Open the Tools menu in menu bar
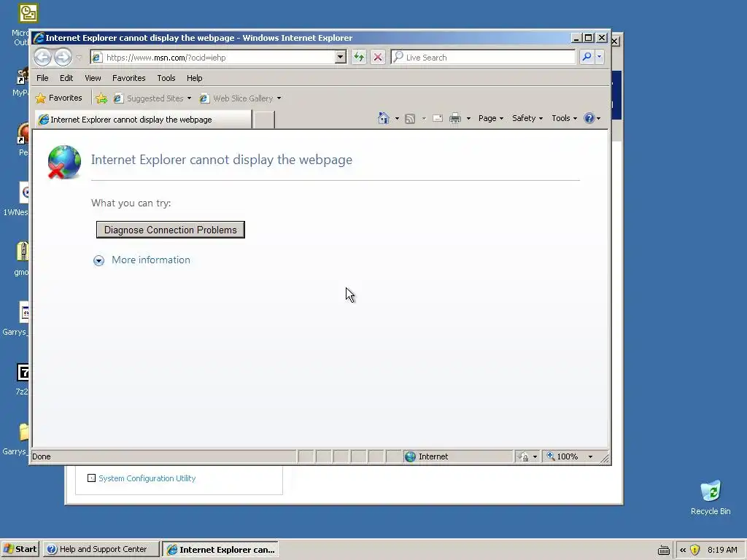This screenshot has width=747, height=560. pyautogui.click(x=166, y=78)
